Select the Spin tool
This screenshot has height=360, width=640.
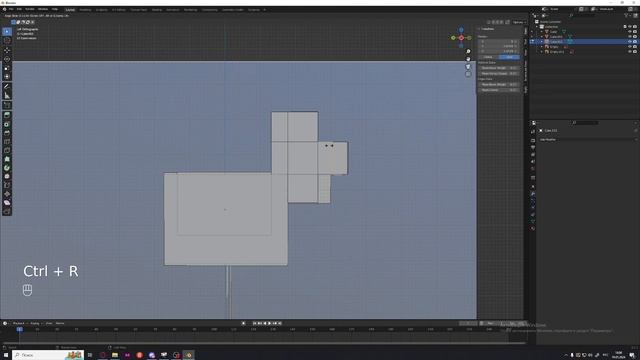coord(7,168)
